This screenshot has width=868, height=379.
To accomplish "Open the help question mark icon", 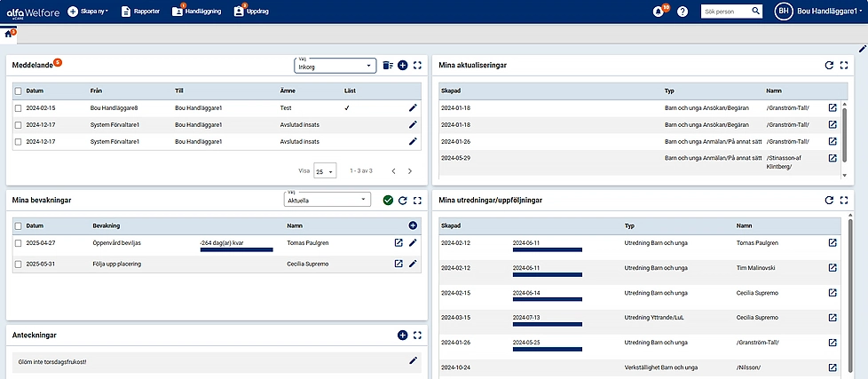I will click(683, 12).
